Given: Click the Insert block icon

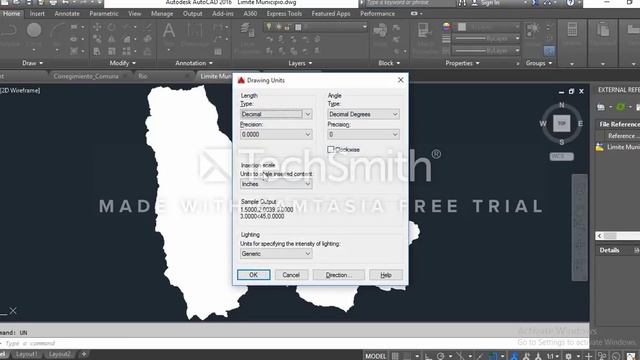Looking at the screenshot, I should (x=380, y=31).
